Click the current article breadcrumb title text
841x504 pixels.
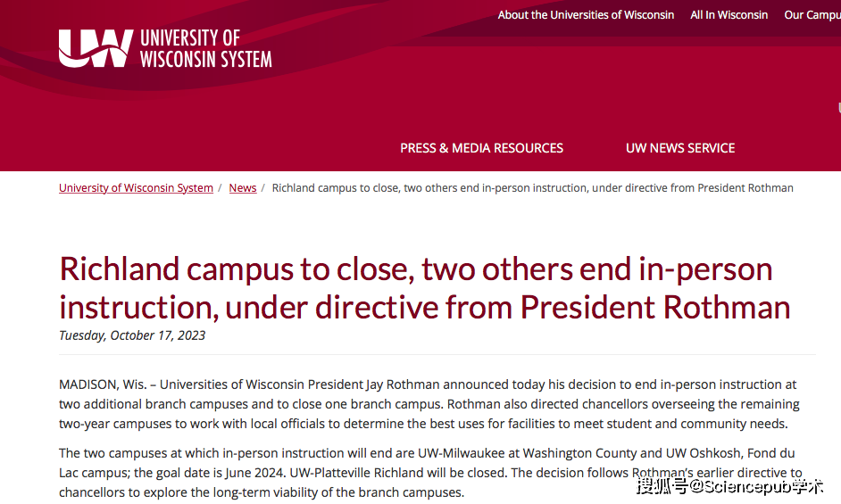point(533,188)
